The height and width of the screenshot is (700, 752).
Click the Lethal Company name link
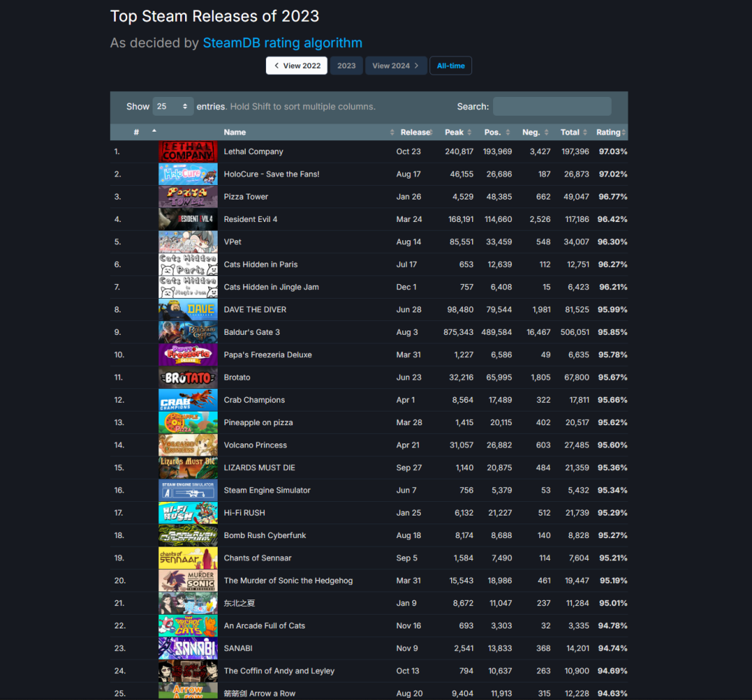pos(253,152)
